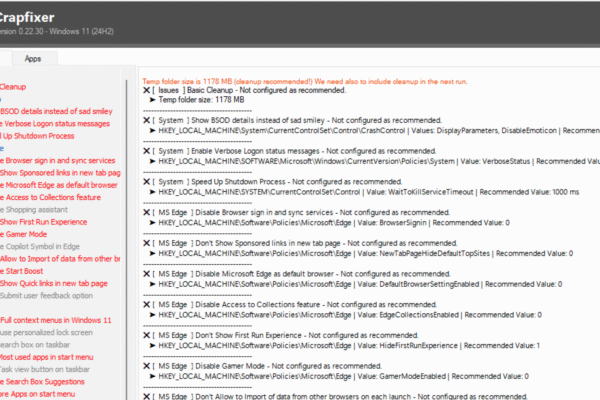Click the 'Issues ] Basic Cleanup' log line
This screenshot has height=400, width=600.
pos(245,90)
